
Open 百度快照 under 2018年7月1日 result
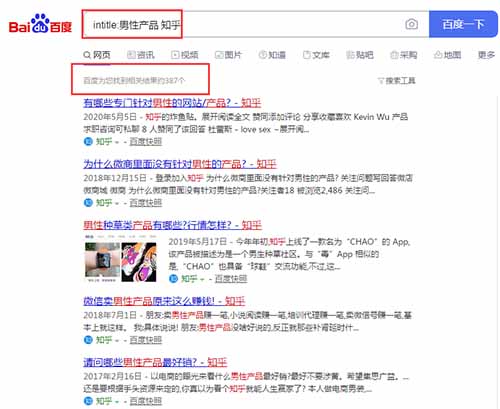pos(145,340)
